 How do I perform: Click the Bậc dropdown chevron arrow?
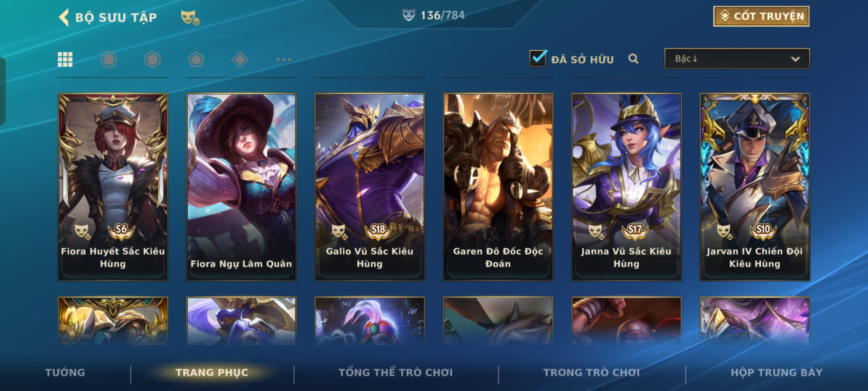795,59
